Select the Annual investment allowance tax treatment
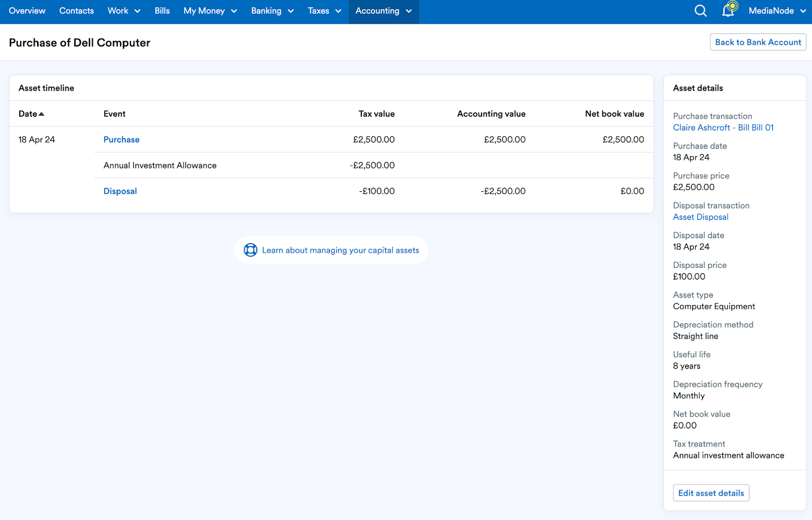The image size is (812, 520). tap(729, 456)
